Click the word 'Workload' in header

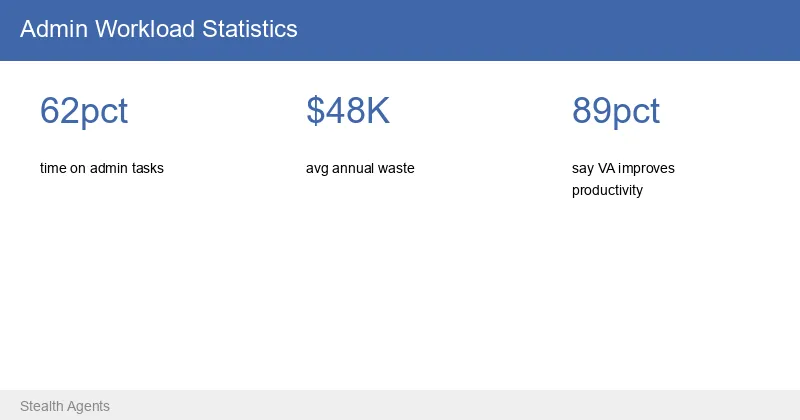(145, 29)
